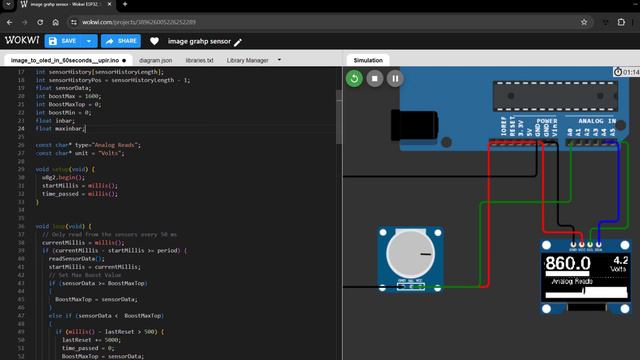Bookmark this page with star icon
Viewport: 640px width, 360px height.
pos(584,22)
